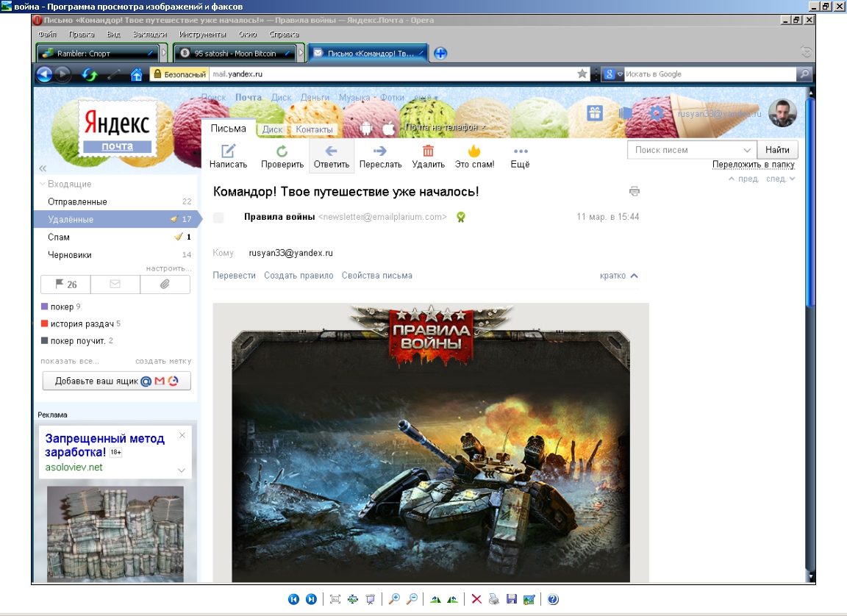Click Найти search button
This screenshot has width=847, height=616.
click(x=777, y=150)
